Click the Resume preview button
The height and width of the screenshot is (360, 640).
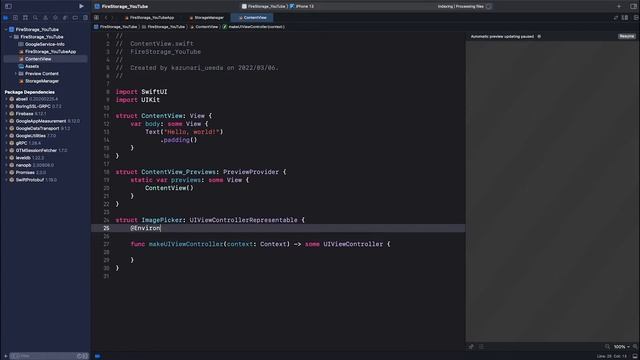pos(627,36)
